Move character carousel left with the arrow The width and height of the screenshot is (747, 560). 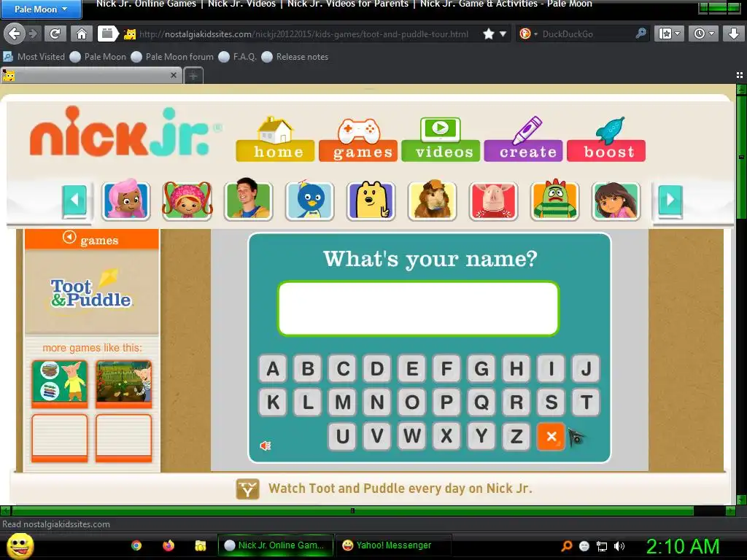coord(75,200)
